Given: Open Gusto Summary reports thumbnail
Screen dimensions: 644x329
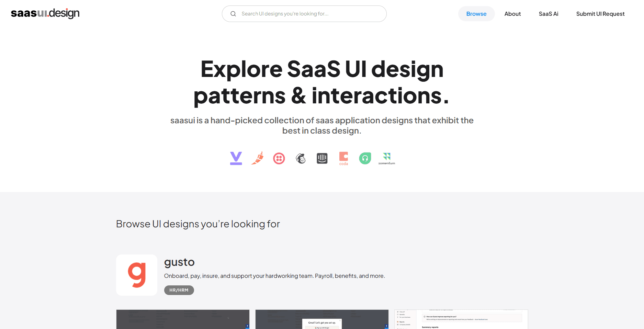Looking at the screenshot, I should coord(461,319).
